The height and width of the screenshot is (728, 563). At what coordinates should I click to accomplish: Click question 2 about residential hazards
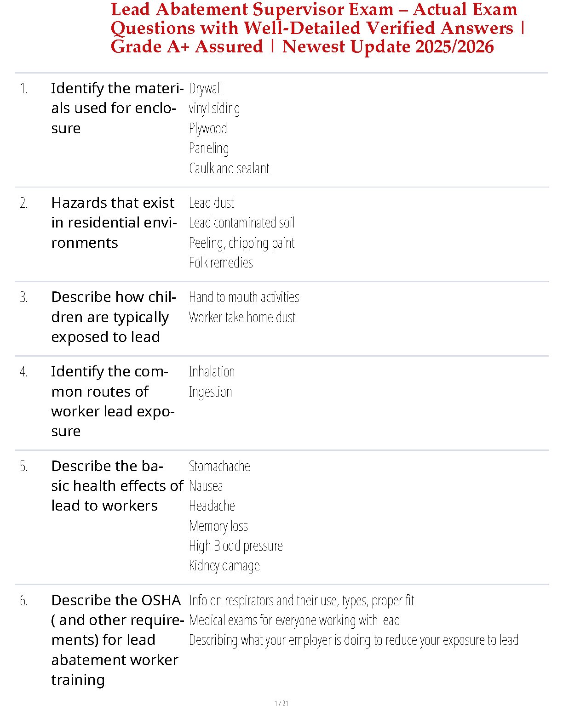[x=114, y=222]
